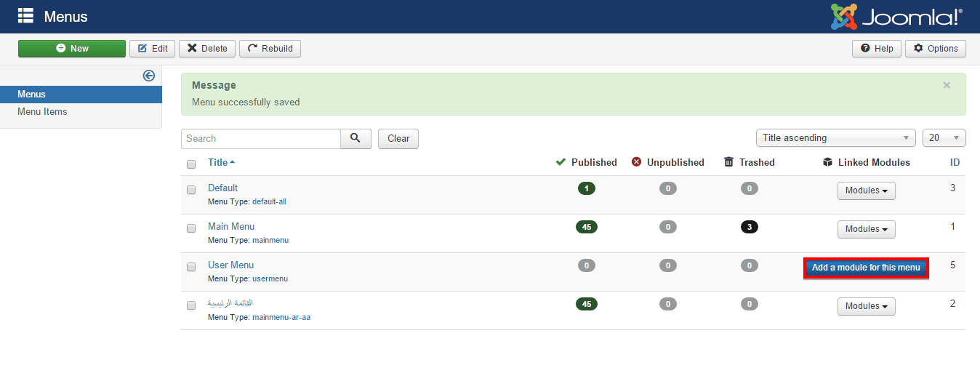Viewport: 980px width, 381px height.
Task: Collapse the sidebar with the arrow icon
Action: tap(149, 76)
